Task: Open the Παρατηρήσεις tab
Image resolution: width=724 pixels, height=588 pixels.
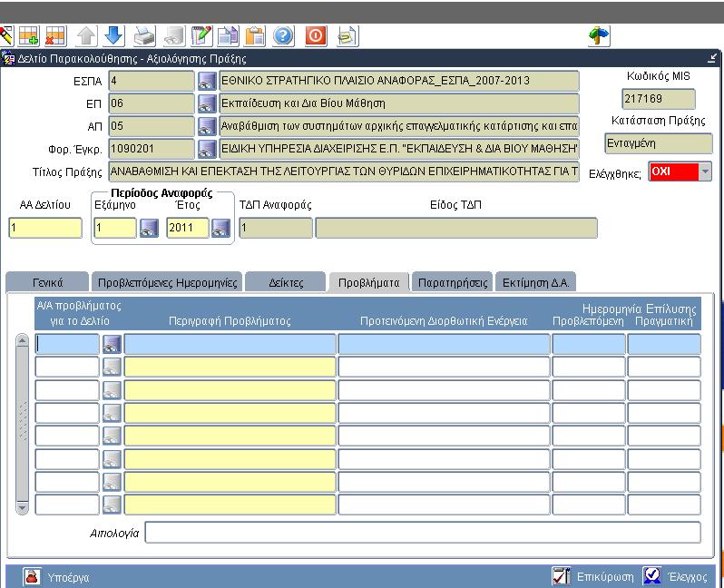Action: pos(453,282)
